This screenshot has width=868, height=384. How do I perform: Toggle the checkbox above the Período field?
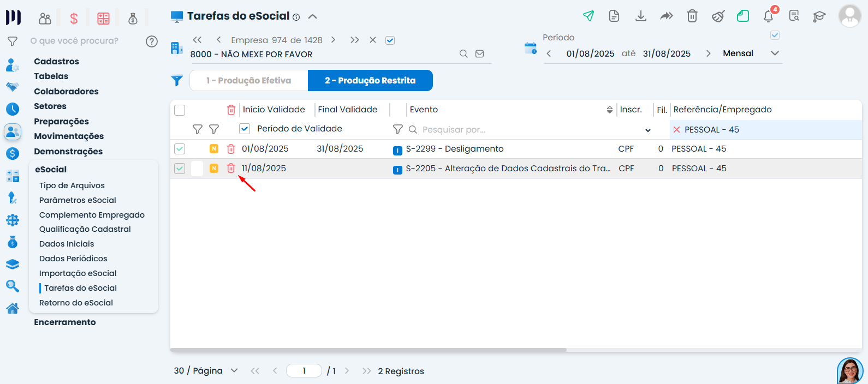tap(775, 35)
